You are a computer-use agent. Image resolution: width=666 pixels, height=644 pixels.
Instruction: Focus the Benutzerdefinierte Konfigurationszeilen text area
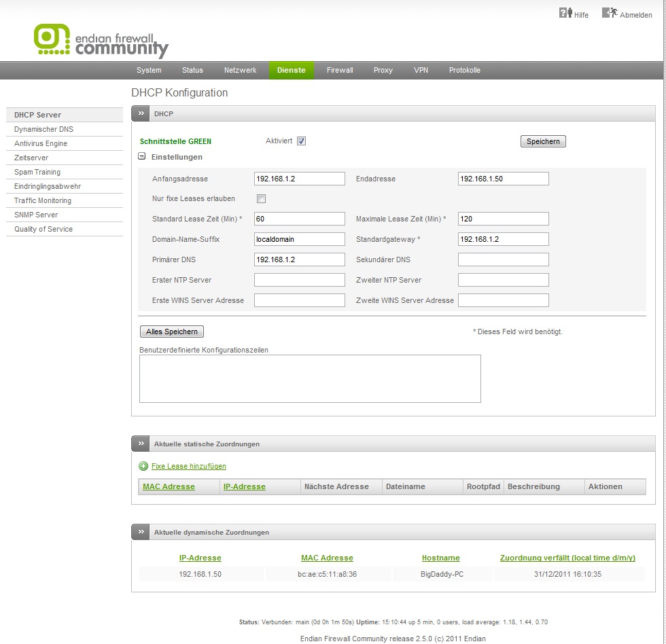tap(310, 378)
